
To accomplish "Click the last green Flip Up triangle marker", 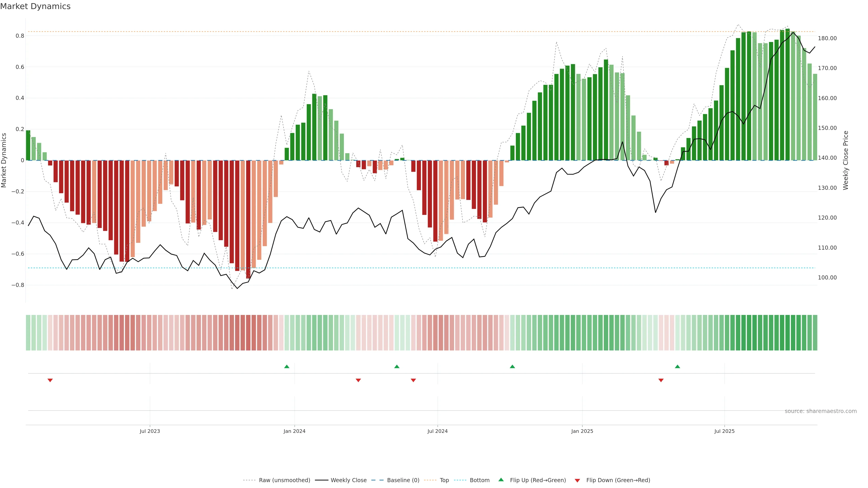I will (677, 366).
